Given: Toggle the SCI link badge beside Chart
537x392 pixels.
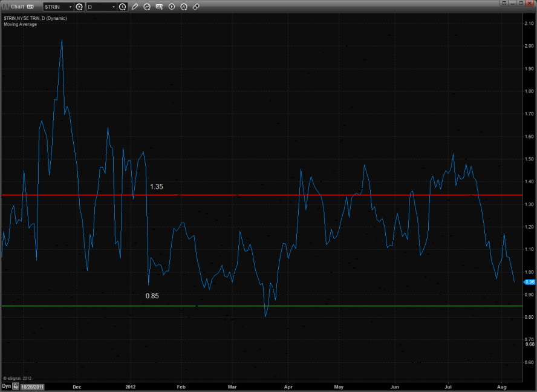Looking at the screenshot, I should pos(30,7).
